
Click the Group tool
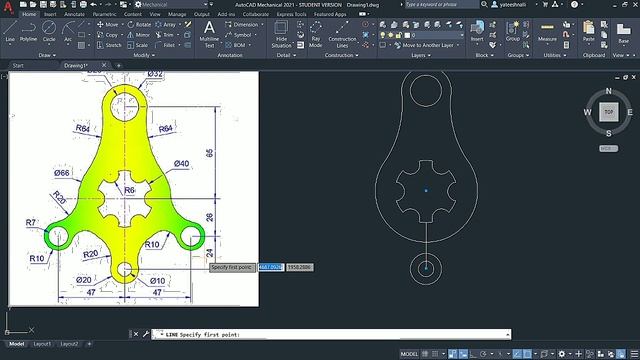[513, 31]
